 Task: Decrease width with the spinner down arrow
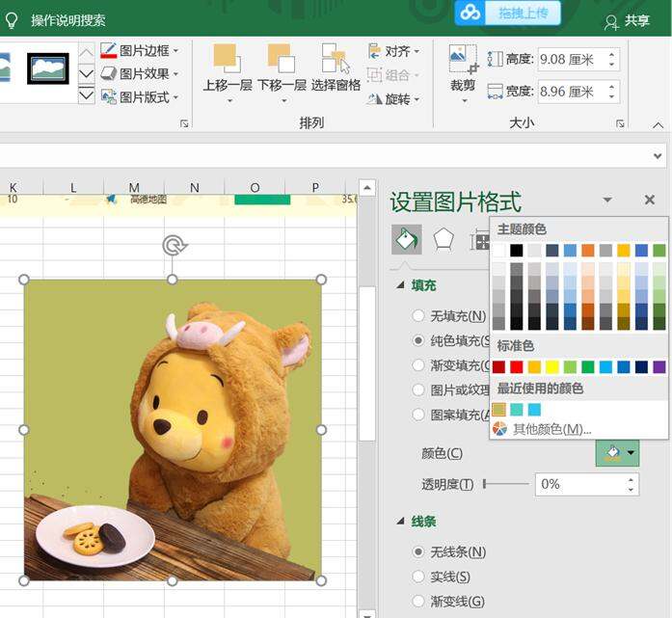pyautogui.click(x=612, y=96)
